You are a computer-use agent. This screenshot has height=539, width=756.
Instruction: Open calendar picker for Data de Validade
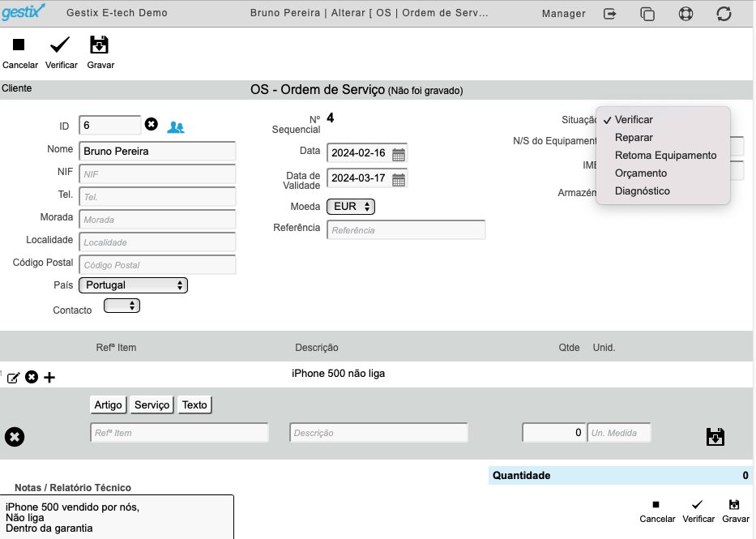coord(399,179)
